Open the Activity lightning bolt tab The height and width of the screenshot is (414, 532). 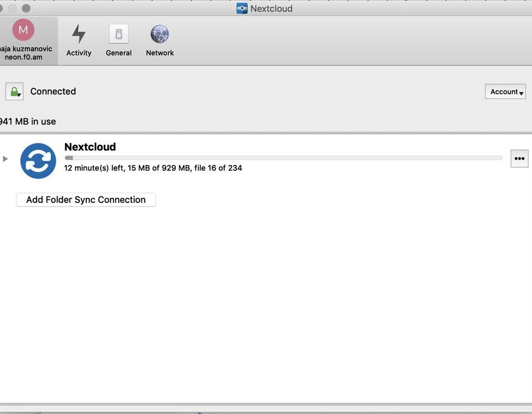(x=79, y=34)
